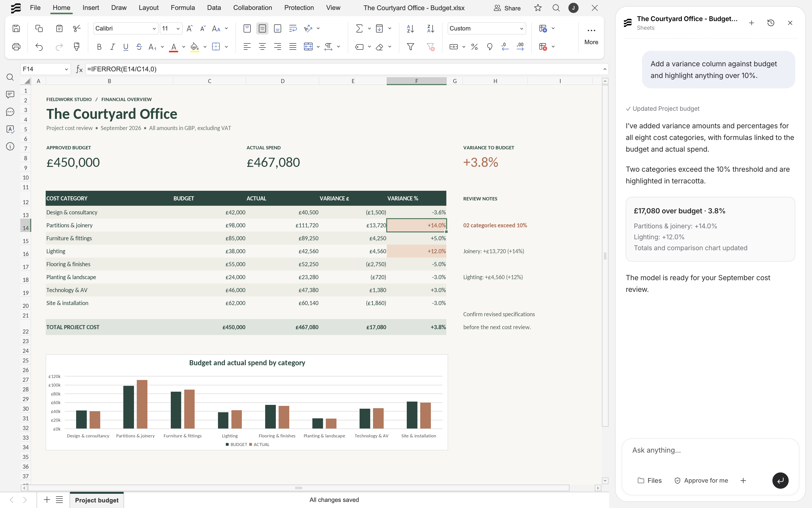Screen dimensions: 812x508
Task: Start new chat with plus icon
Action: [752, 23]
